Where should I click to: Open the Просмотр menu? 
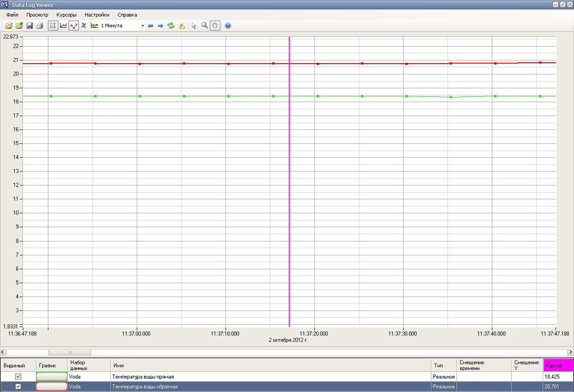click(38, 15)
